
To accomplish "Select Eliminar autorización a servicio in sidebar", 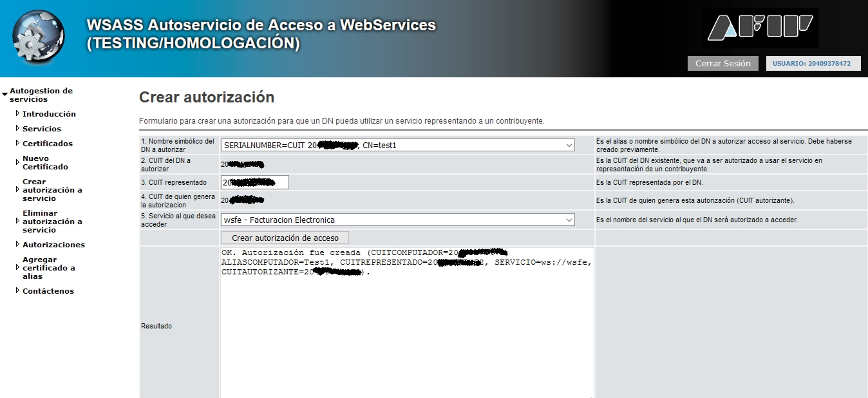I will (52, 222).
